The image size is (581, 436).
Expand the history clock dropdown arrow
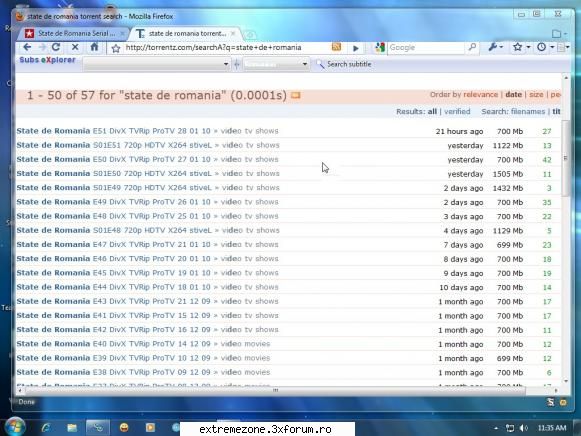[x=552, y=47]
